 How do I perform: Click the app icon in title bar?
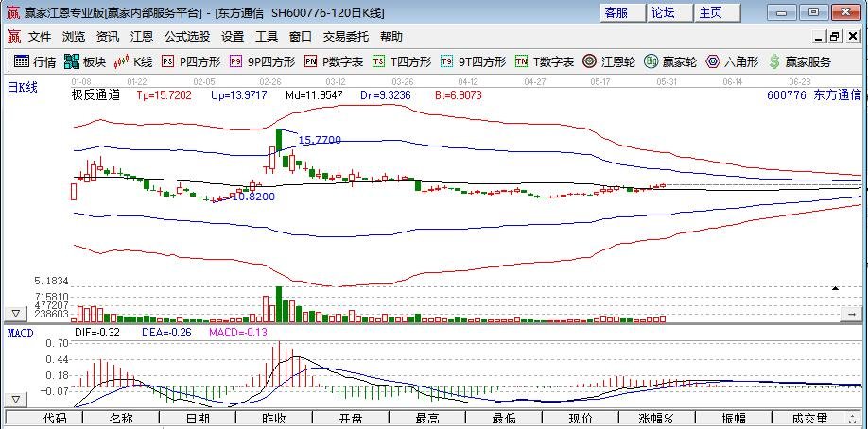coord(12,12)
